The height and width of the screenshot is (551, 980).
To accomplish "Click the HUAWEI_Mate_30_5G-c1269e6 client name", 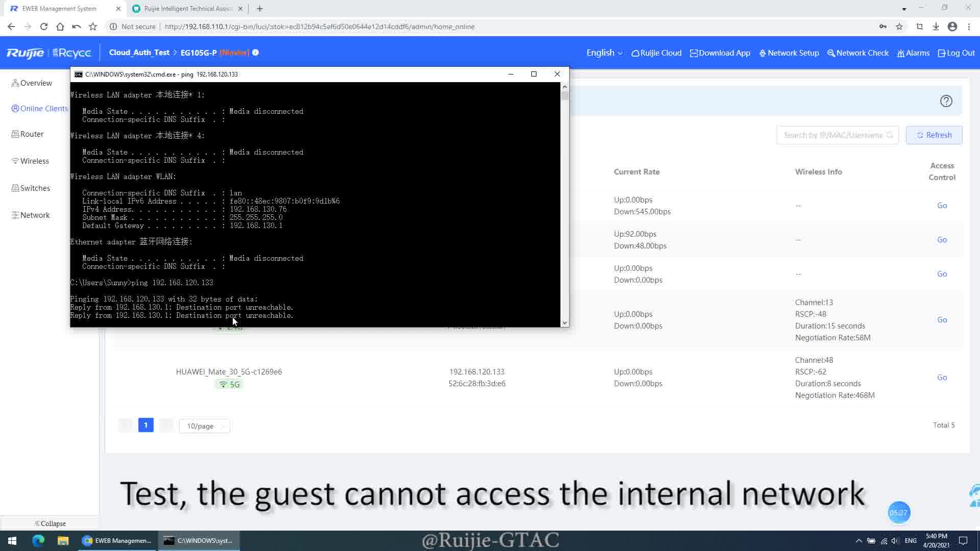I will (x=229, y=372).
